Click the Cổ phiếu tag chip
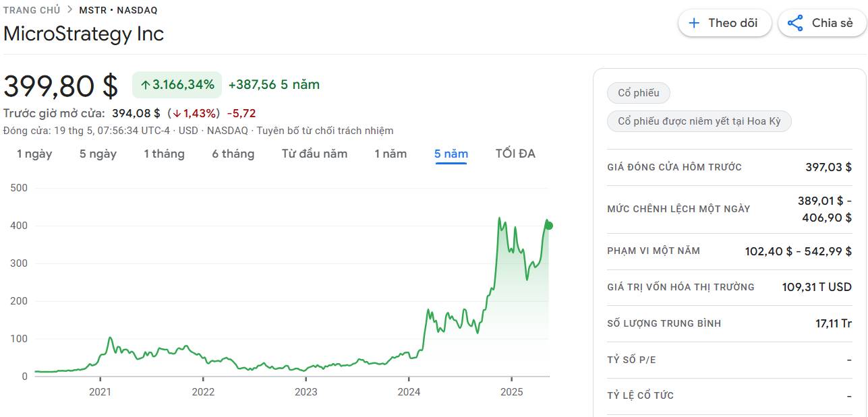The width and height of the screenshot is (868, 417). coord(639,93)
